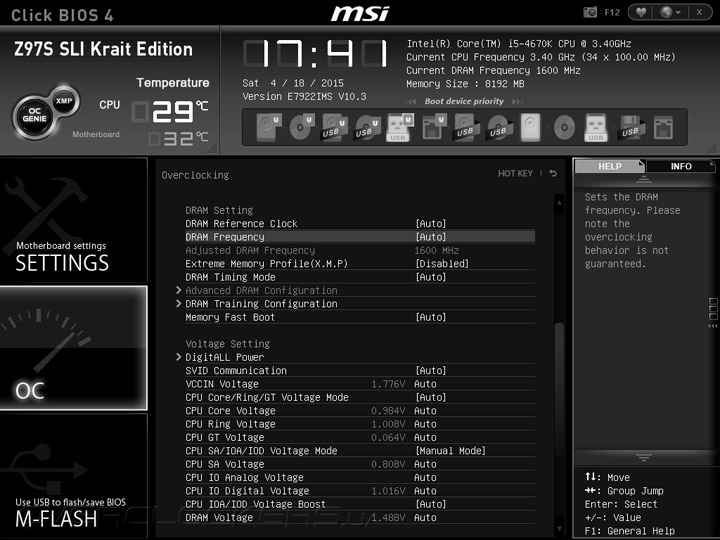Click the Overclocking page heading

[195, 175]
